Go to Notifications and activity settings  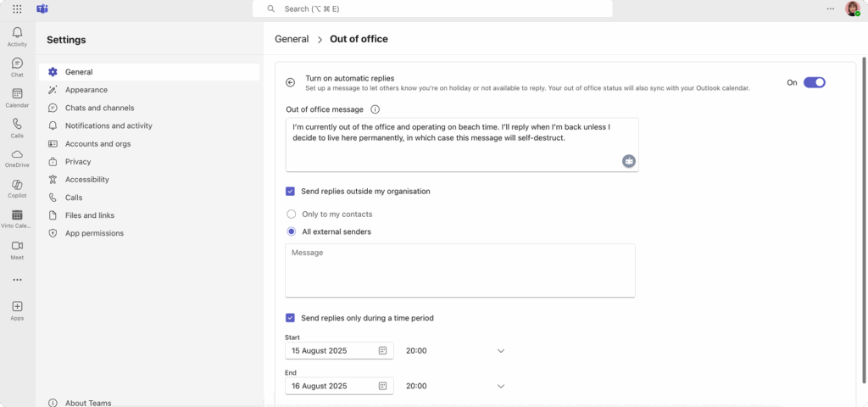coord(108,125)
